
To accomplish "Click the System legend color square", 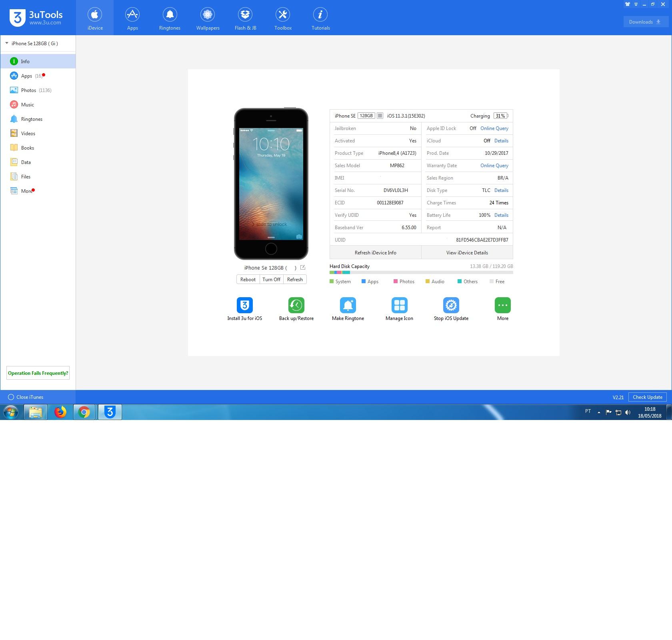I will point(332,281).
